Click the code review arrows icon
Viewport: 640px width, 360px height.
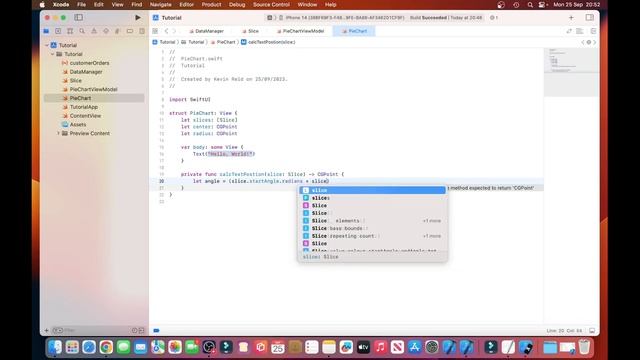[569, 31]
